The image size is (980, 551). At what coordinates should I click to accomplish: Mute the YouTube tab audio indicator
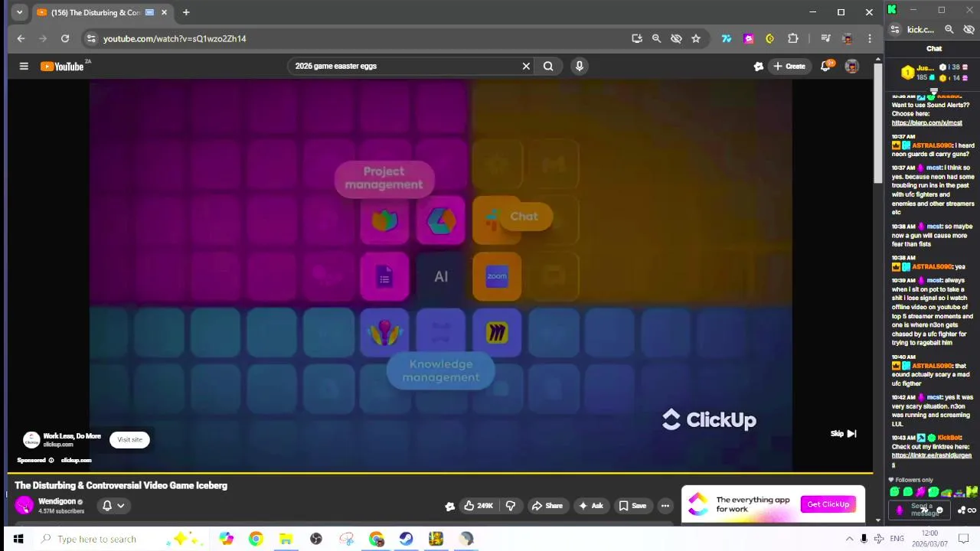[150, 12]
